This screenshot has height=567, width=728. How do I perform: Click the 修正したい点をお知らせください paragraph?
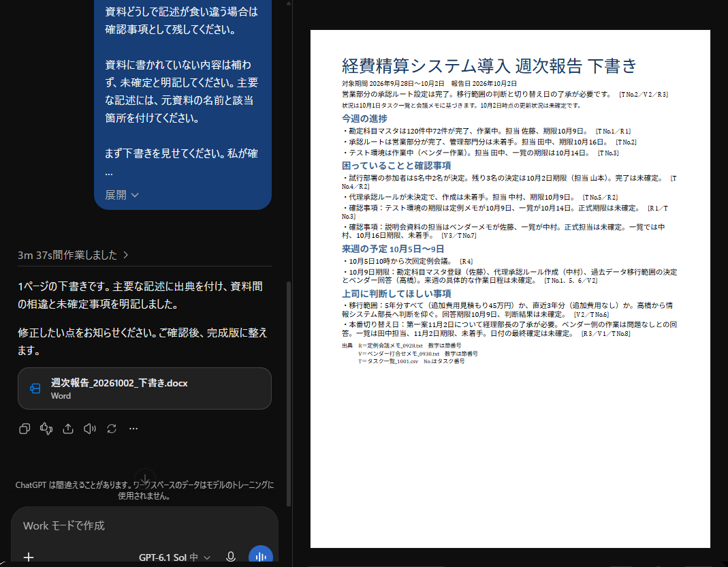point(142,341)
